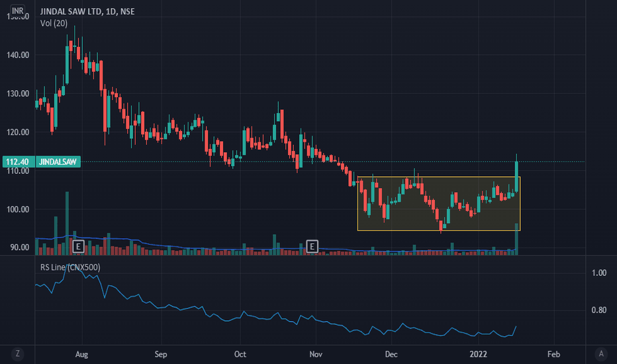Click the 112.40 current price label
Viewport: 617px width, 364px height.
[17, 161]
